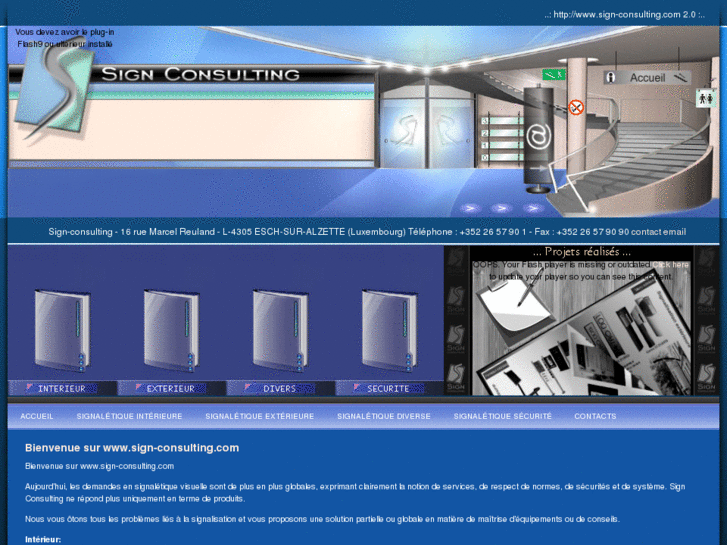
Task: Select the EXTERIEUR label button
Action: (x=171, y=388)
